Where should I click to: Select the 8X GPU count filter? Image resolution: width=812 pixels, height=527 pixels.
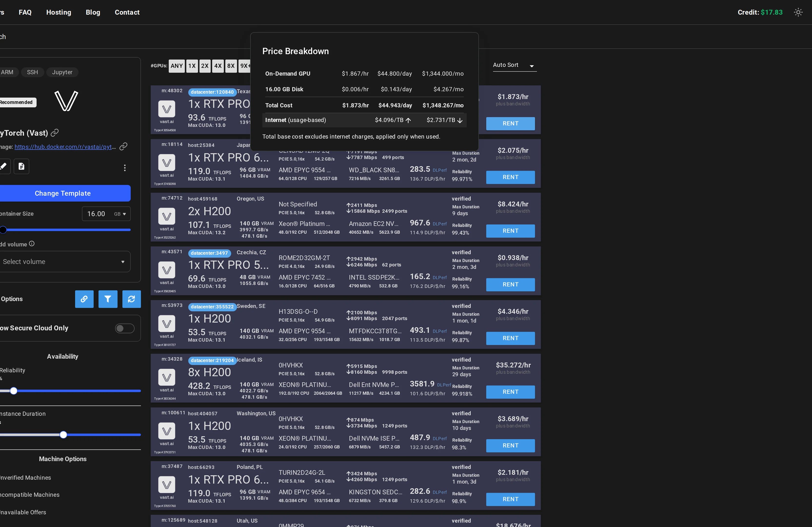pyautogui.click(x=231, y=66)
